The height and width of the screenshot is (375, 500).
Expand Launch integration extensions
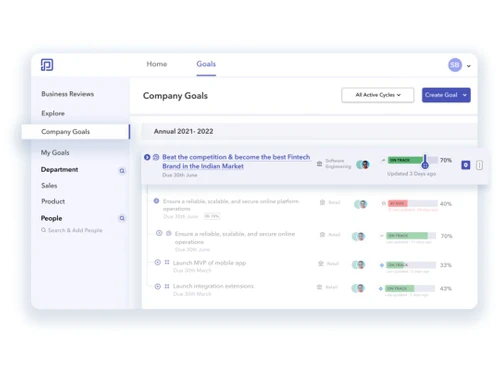point(158,286)
